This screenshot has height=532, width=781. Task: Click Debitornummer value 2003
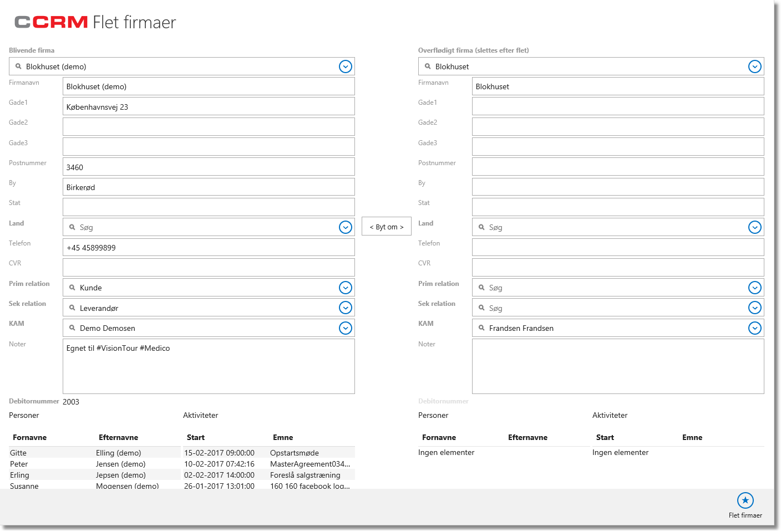click(71, 402)
